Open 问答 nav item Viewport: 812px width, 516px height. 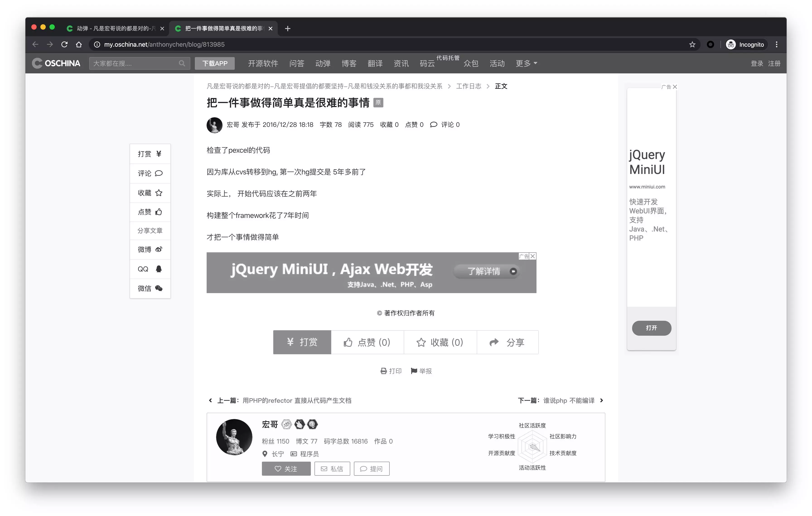[x=297, y=63]
